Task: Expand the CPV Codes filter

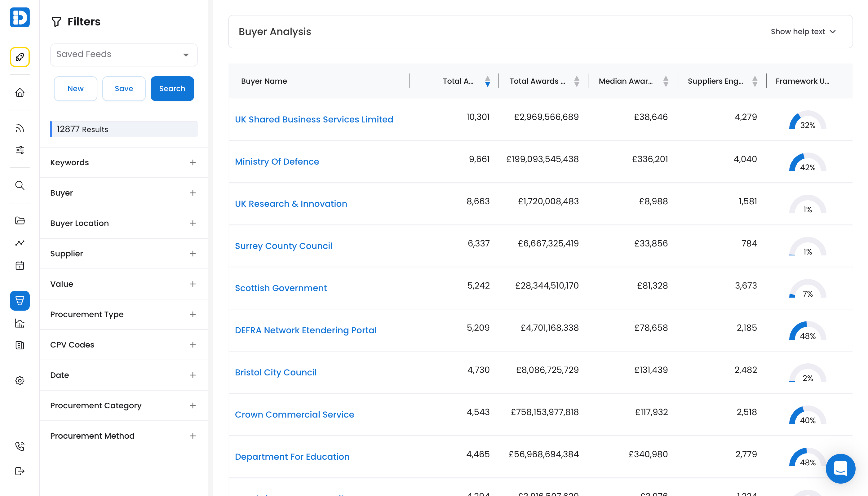Action: (193, 345)
